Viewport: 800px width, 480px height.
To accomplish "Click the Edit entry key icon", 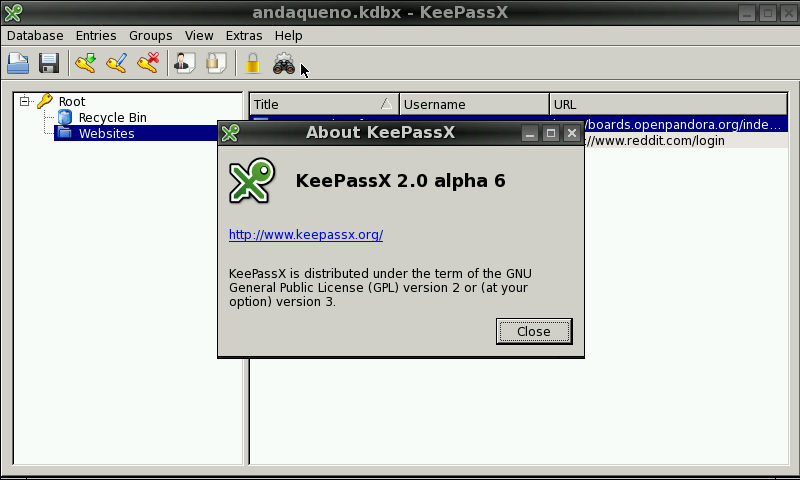I will coord(116,63).
